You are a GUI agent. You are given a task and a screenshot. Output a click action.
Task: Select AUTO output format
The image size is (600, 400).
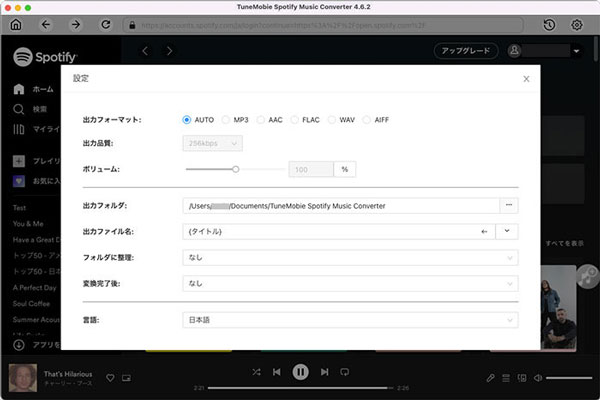coord(186,120)
